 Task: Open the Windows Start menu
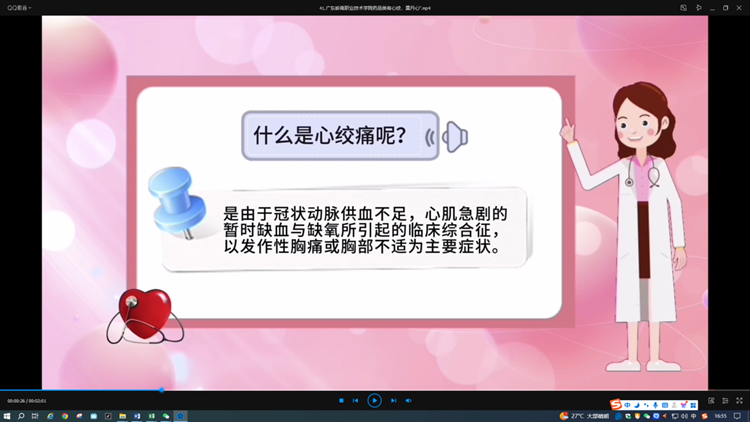[7, 416]
